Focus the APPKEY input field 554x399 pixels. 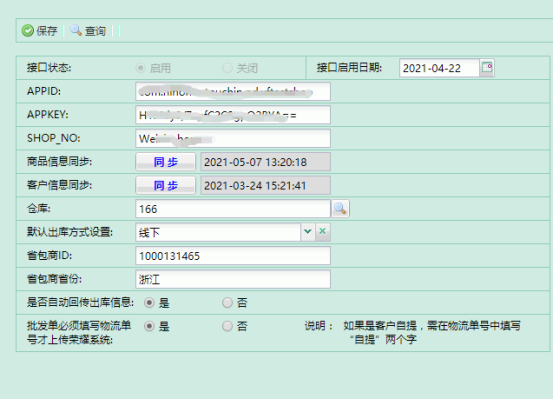(x=233, y=115)
